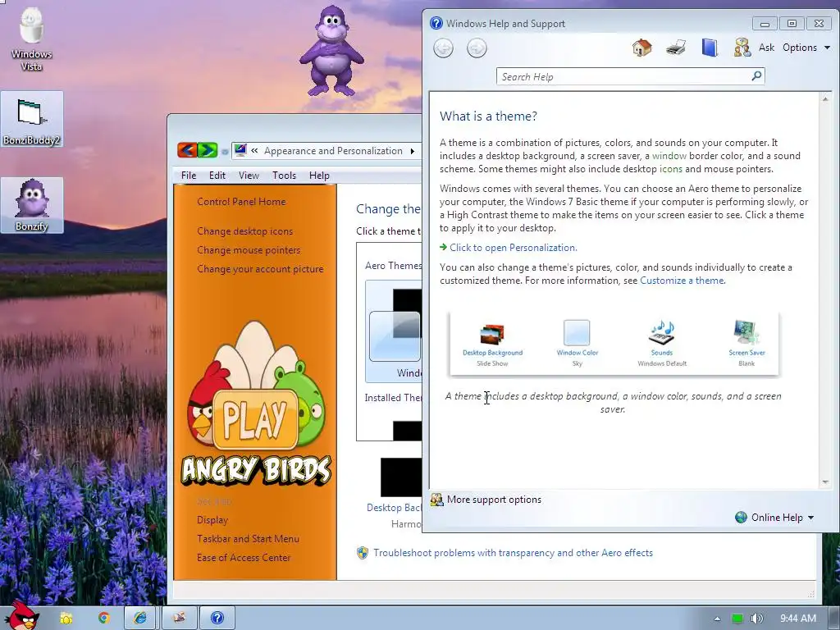Viewport: 840px width, 630px height.
Task: Click the 'What is a theme?' heading
Action: point(488,116)
